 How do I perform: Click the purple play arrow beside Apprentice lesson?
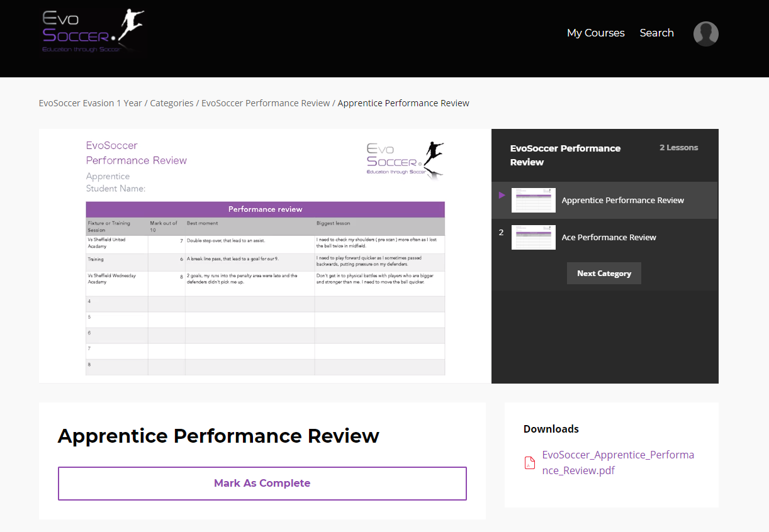502,196
